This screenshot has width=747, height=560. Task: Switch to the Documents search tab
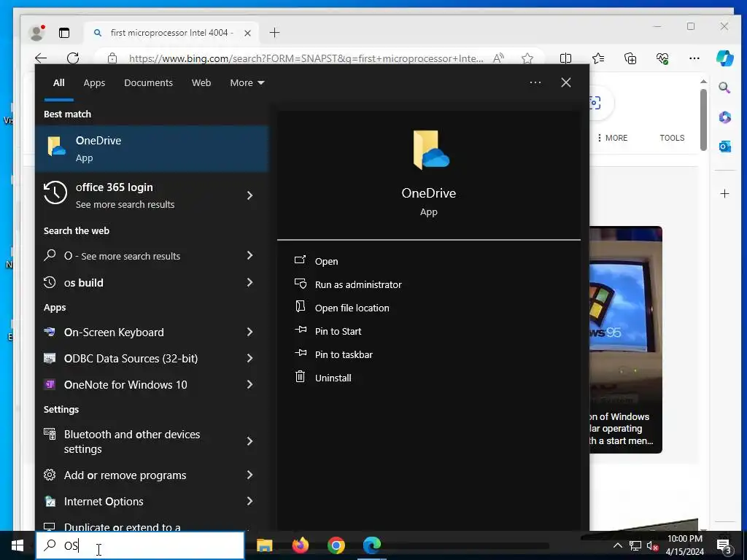[x=148, y=83]
